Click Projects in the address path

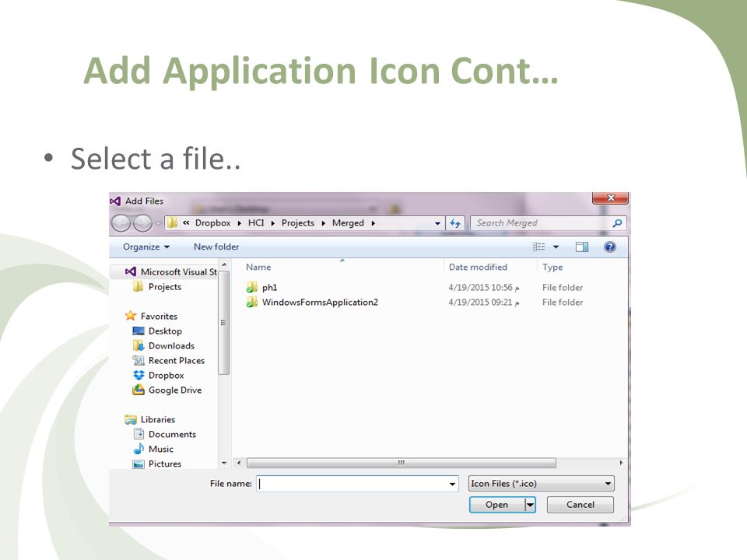click(x=298, y=223)
